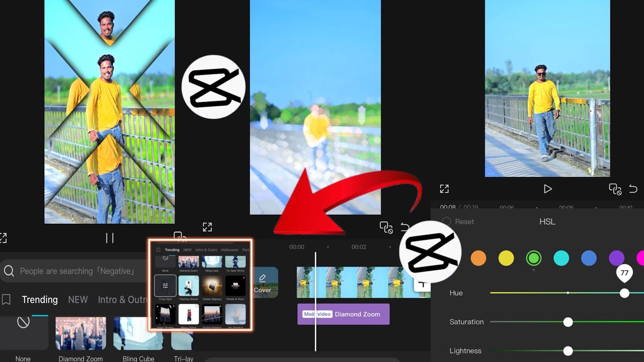Screen dimensions: 644x362
Task: Add a clip with the plus button
Action: click(x=422, y=284)
